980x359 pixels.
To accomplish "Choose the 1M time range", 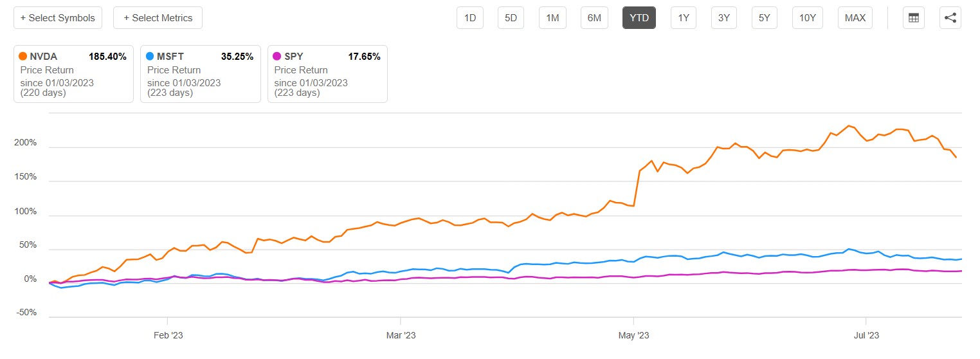I will (552, 18).
